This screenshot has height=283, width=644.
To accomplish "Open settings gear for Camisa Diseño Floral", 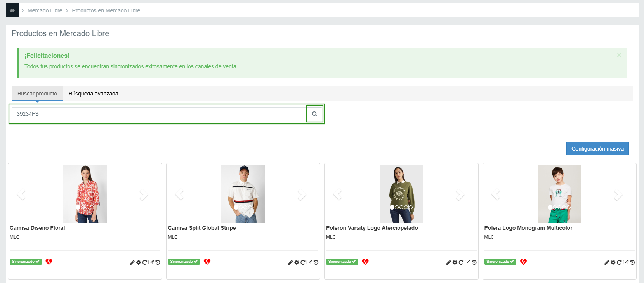I will click(138, 262).
